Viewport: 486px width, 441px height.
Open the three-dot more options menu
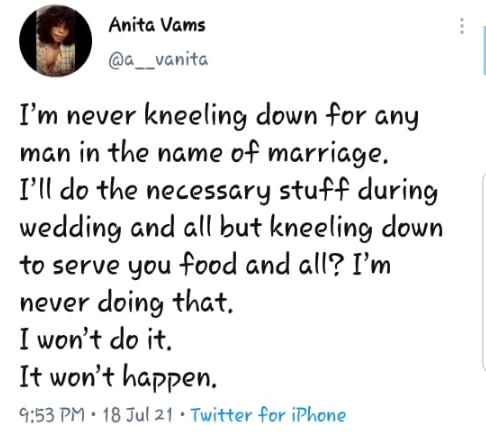click(462, 26)
